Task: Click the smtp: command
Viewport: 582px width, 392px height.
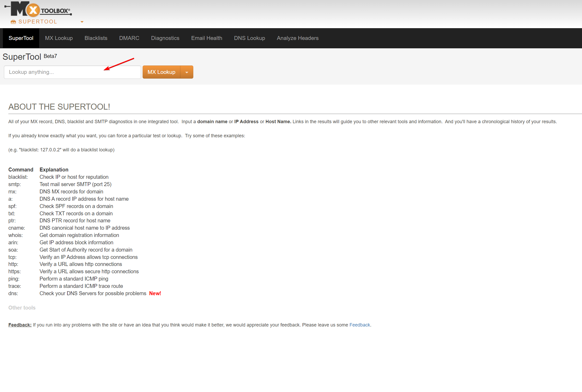Action: 15,184
